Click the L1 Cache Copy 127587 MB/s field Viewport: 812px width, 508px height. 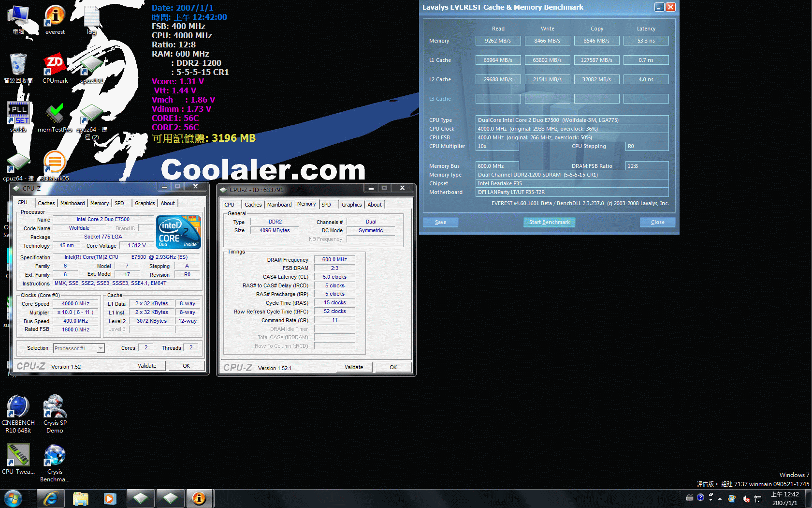point(596,60)
